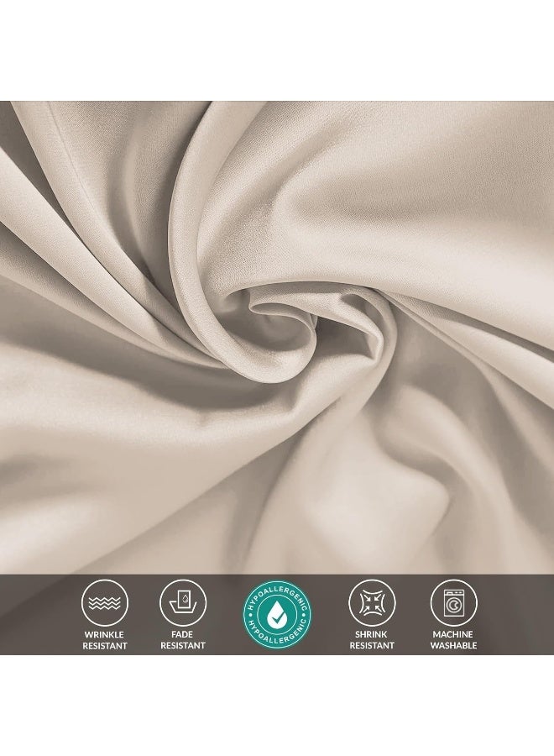Select the SHRINK RESISTANT text label
Viewport: 554px width, 756px height.
[x=372, y=640]
